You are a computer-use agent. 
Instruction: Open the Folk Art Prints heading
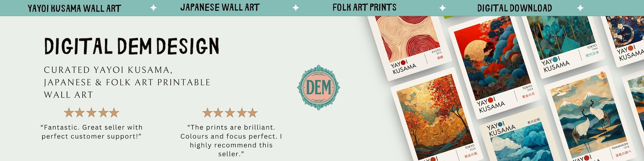coord(364,7)
